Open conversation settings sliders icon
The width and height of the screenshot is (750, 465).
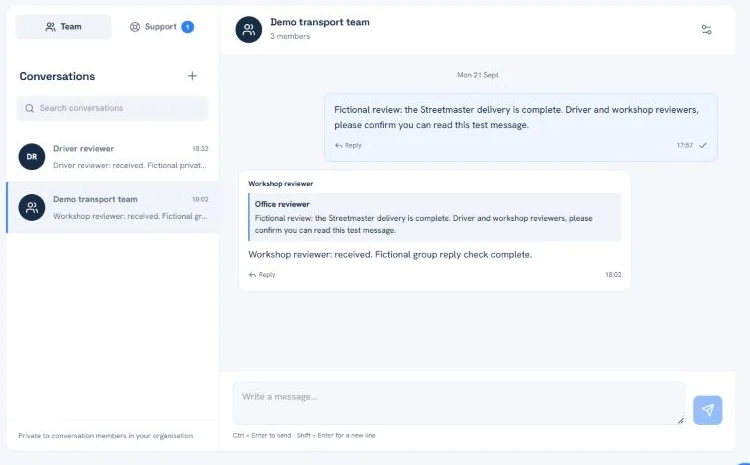point(706,30)
